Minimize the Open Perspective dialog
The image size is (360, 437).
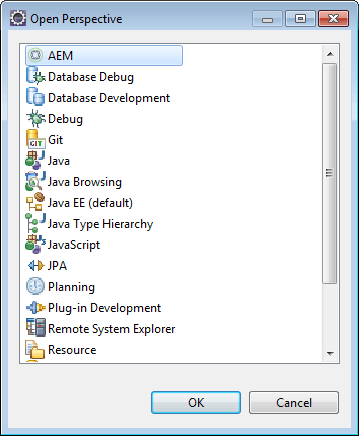(x=267, y=19)
